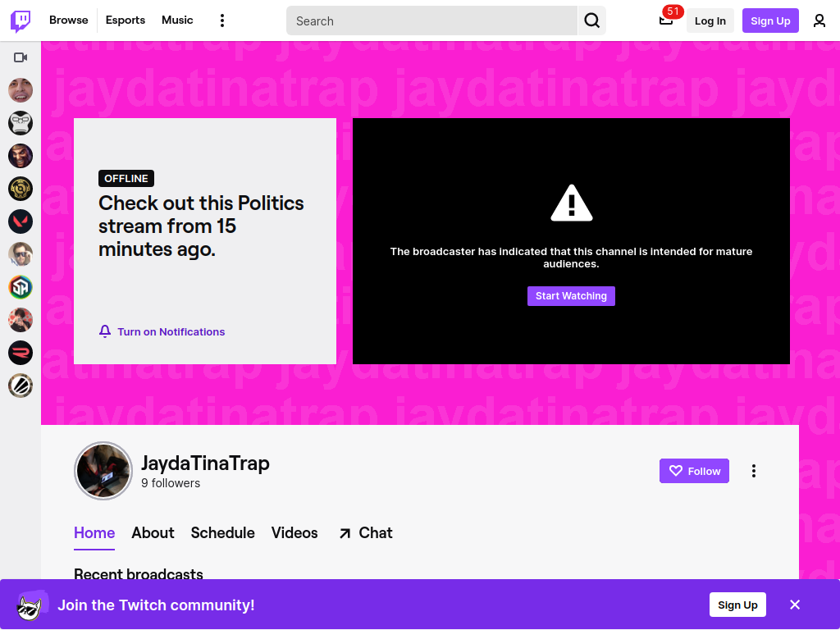Open the striped silver logo channel avatar

click(21, 386)
